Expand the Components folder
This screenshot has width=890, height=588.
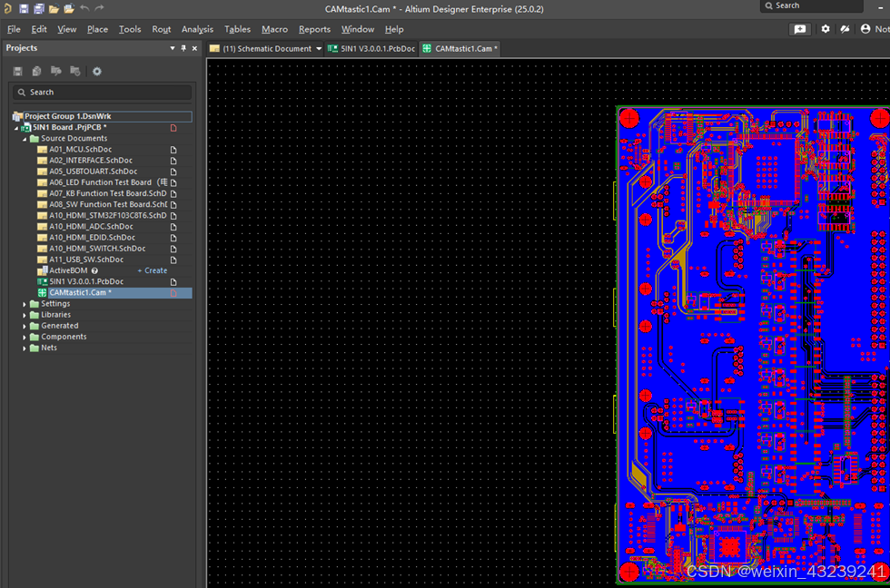click(x=25, y=337)
